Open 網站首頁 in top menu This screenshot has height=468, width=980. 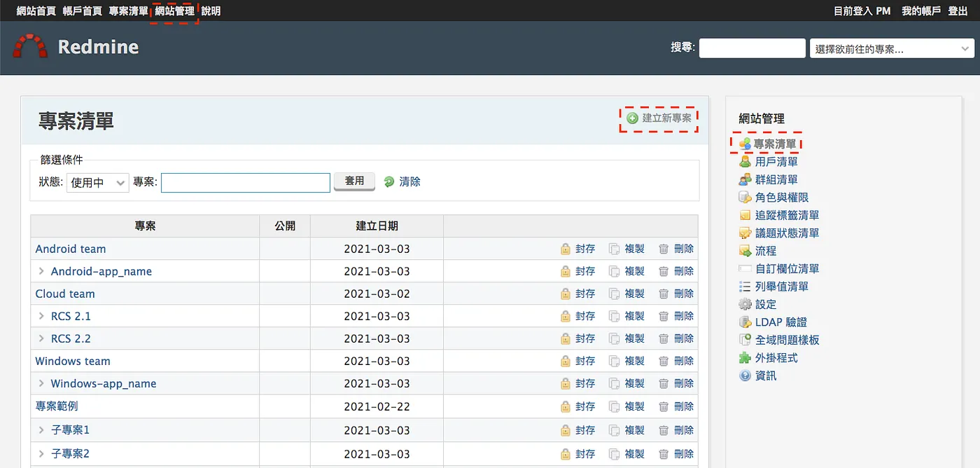(x=36, y=11)
